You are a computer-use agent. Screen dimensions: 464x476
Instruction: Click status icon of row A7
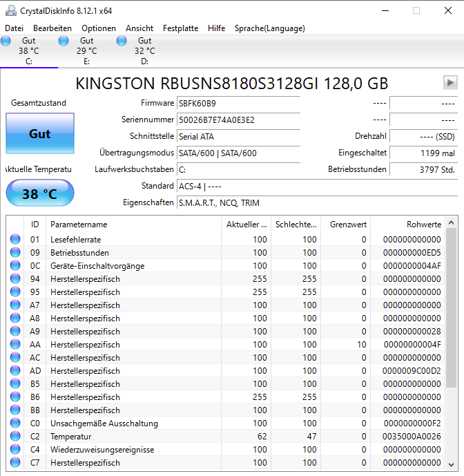coord(15,305)
